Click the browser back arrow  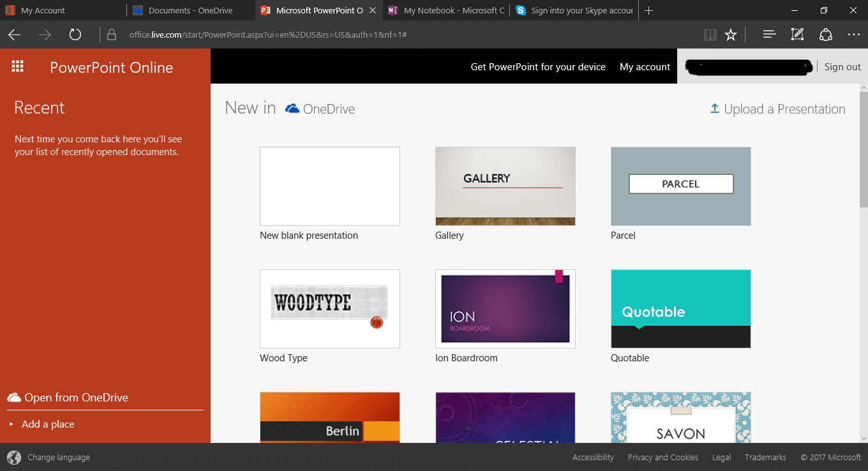tap(14, 35)
